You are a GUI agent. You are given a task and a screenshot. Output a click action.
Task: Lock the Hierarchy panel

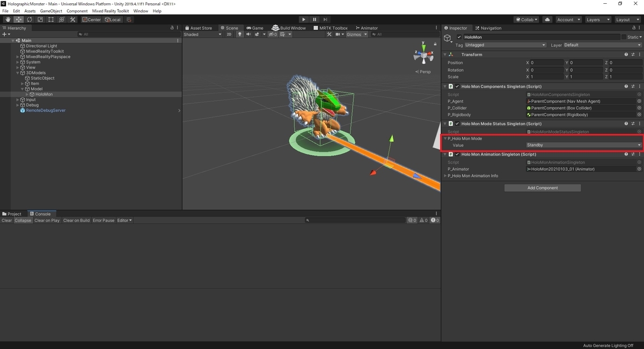coord(172,28)
